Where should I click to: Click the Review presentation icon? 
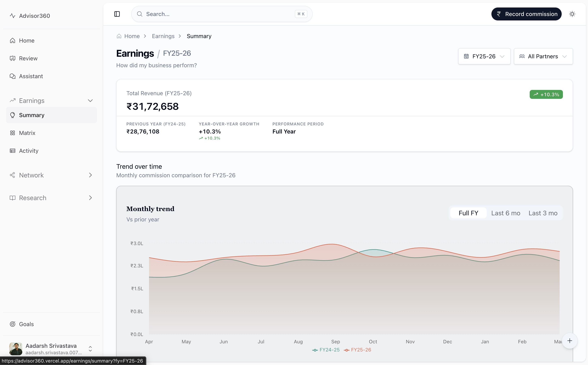coord(13,58)
